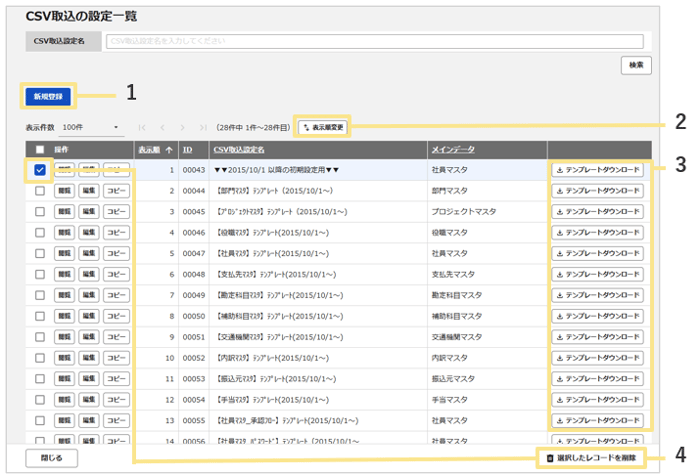Click コピー for ID 00050 row
The image size is (700, 476).
(x=117, y=316)
